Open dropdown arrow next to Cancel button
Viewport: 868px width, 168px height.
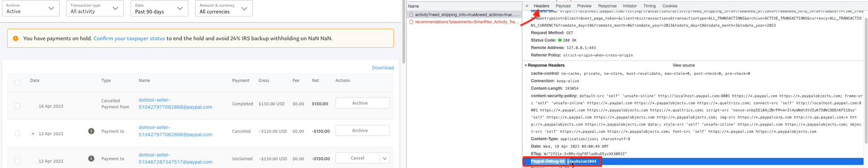(384, 158)
